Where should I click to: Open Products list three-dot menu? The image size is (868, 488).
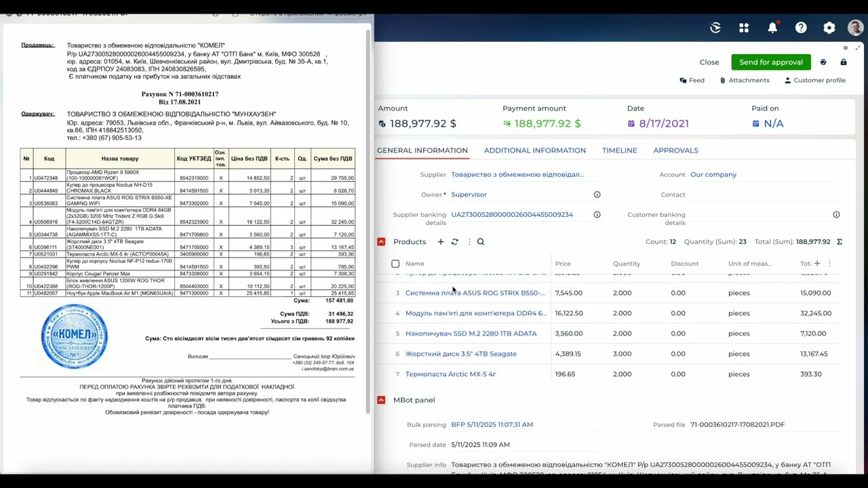click(x=469, y=242)
